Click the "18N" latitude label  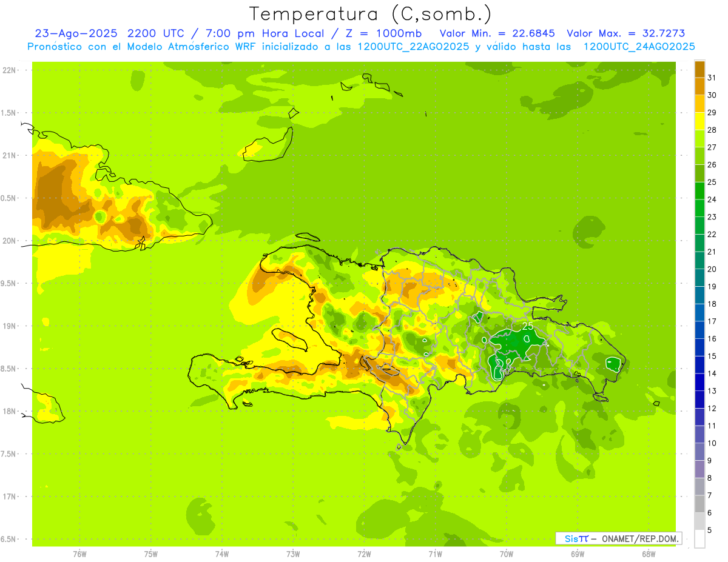10,411
